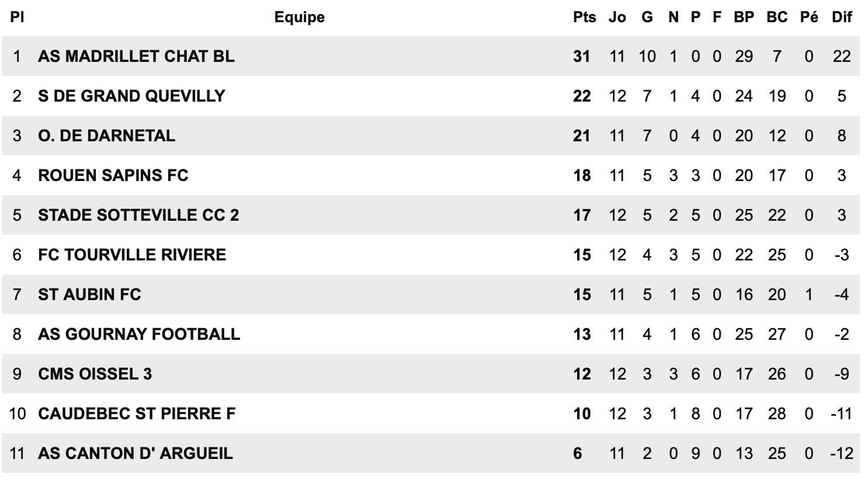Click the Pts column header

[x=584, y=17]
